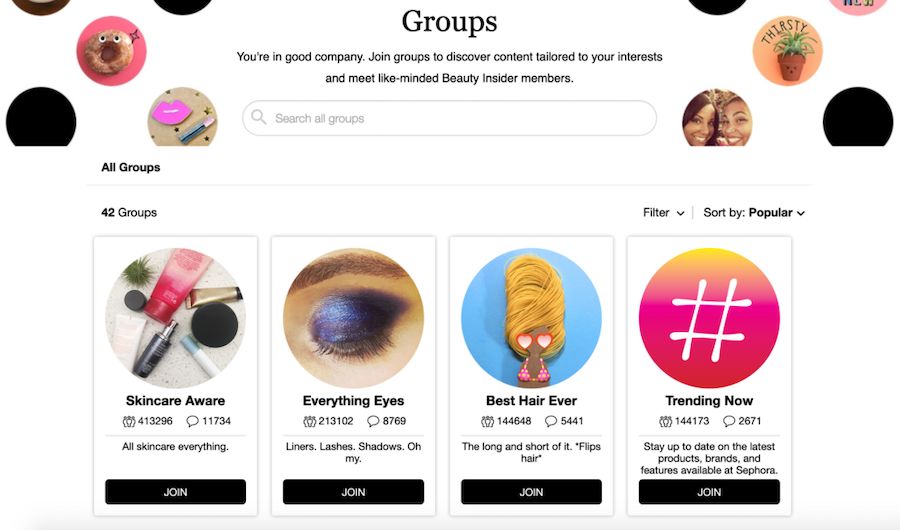Expand the Sort by Popular dropdown

pyautogui.click(x=754, y=212)
